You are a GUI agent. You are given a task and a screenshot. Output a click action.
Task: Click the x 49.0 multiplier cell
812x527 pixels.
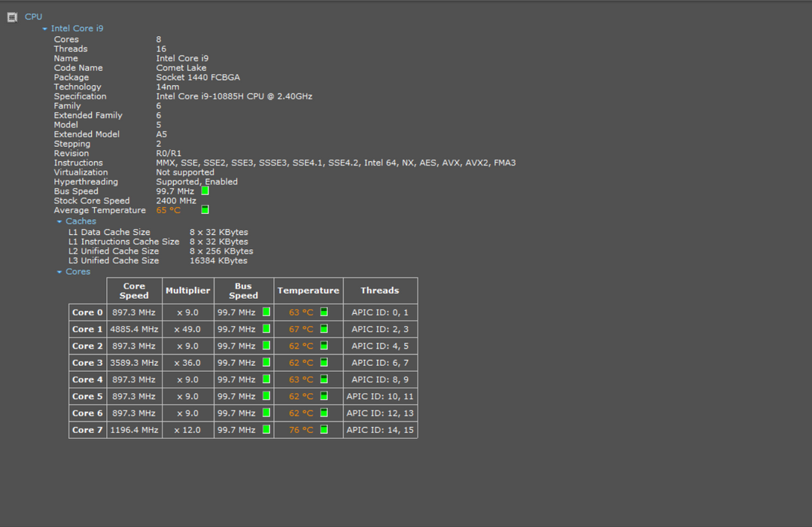tap(187, 329)
